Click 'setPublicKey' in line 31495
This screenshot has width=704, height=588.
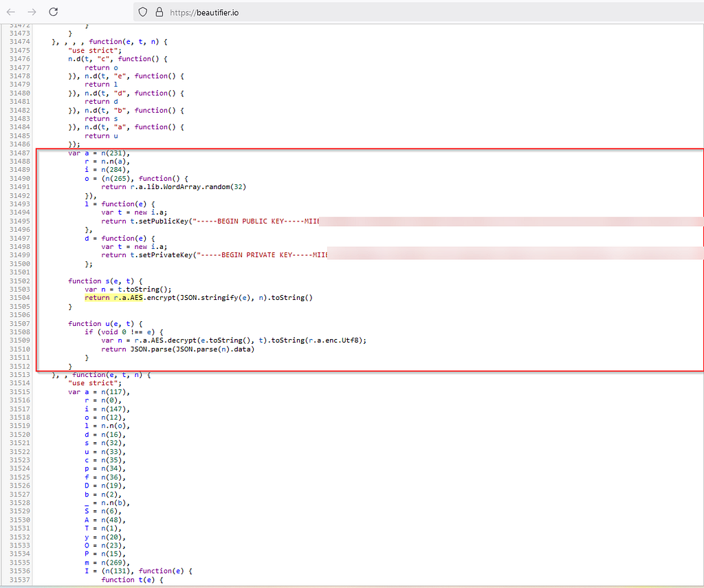[x=164, y=221]
